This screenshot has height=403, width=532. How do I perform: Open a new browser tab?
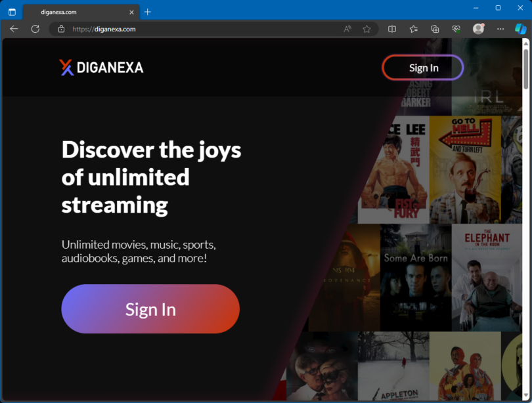point(147,11)
